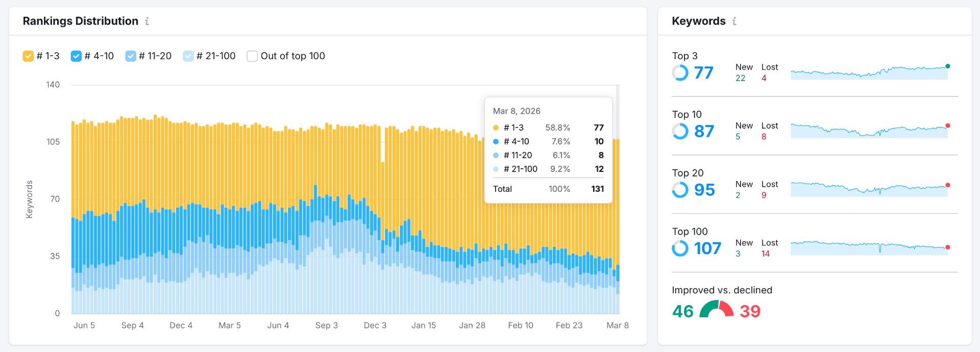Click the Top 10 donut progress icon

(x=680, y=132)
